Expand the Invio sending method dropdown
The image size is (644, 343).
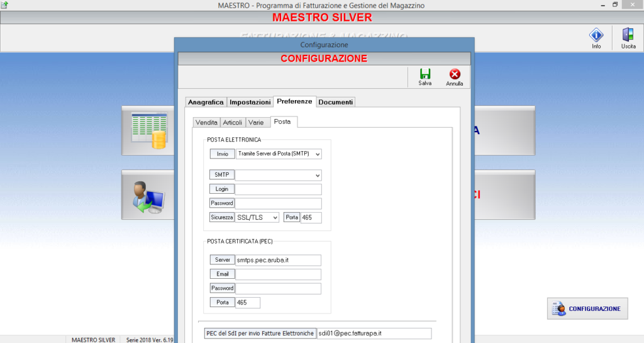click(x=279, y=154)
